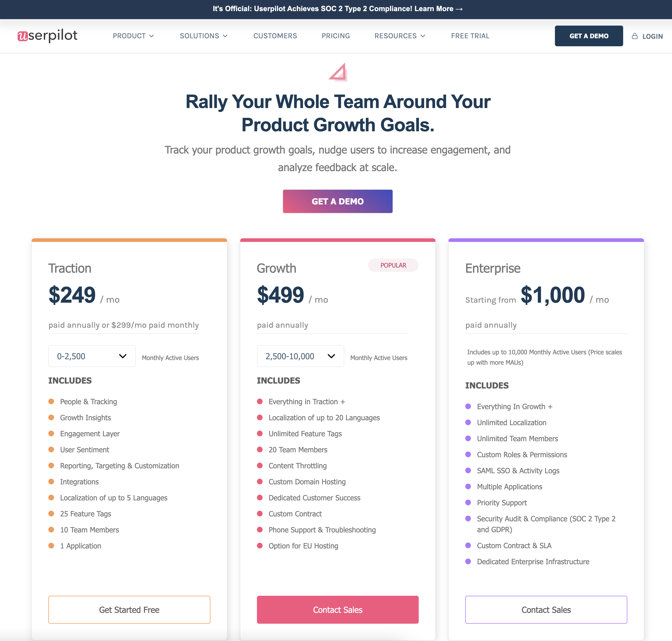The width and height of the screenshot is (672, 641).
Task: Expand the RESOURCES navigation menu
Action: tap(400, 35)
